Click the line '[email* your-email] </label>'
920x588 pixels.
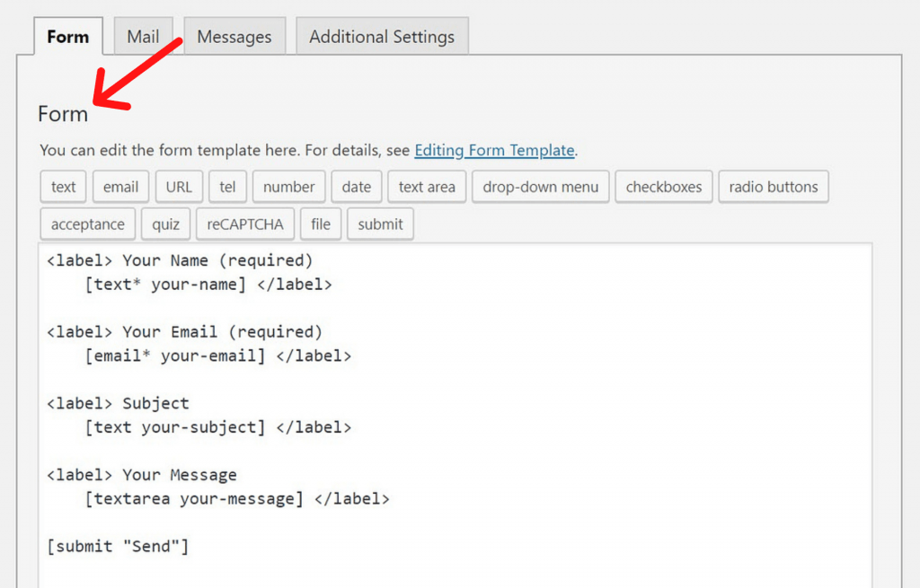point(218,356)
